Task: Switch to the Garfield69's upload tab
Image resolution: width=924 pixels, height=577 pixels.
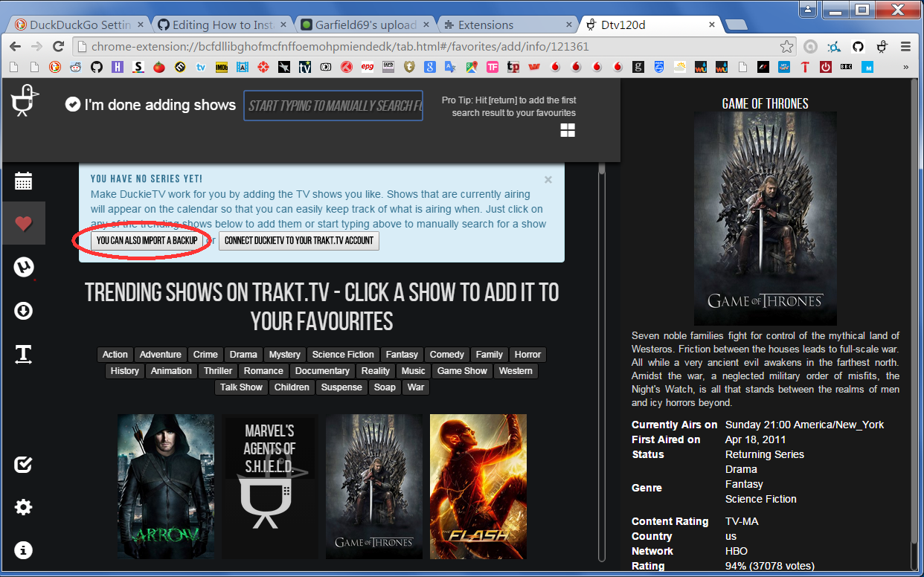Action: pos(365,25)
